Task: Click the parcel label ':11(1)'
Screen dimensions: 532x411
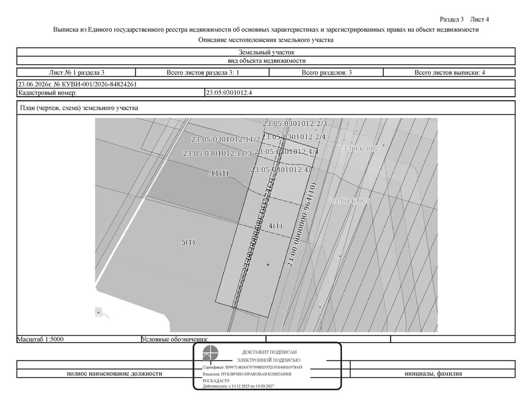Action: click(x=218, y=173)
